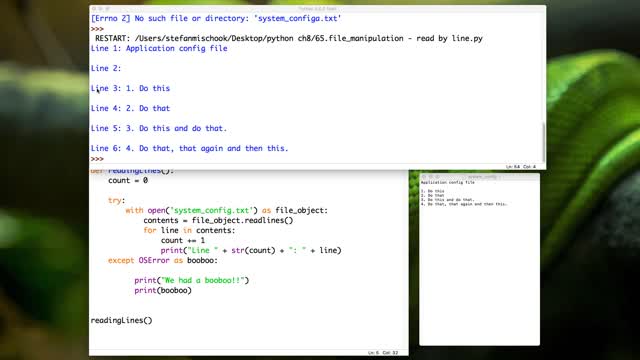This screenshot has height=360, width=640.
Task: Place cursor at the last >>> shell prompt
Action: pyautogui.click(x=97, y=159)
